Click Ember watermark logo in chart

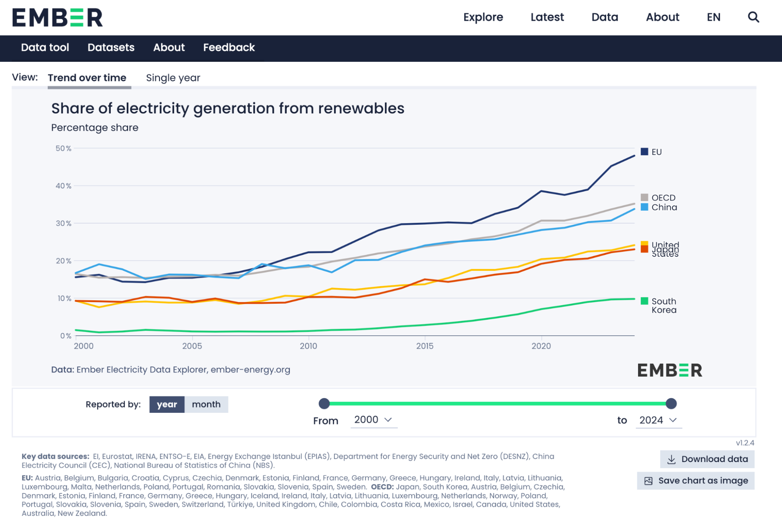click(669, 370)
